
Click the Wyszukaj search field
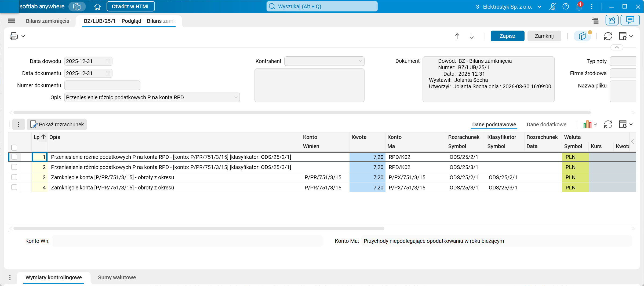click(x=322, y=6)
